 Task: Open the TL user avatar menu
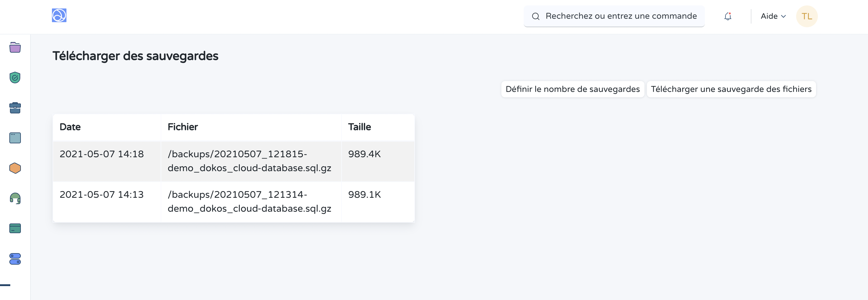click(806, 16)
